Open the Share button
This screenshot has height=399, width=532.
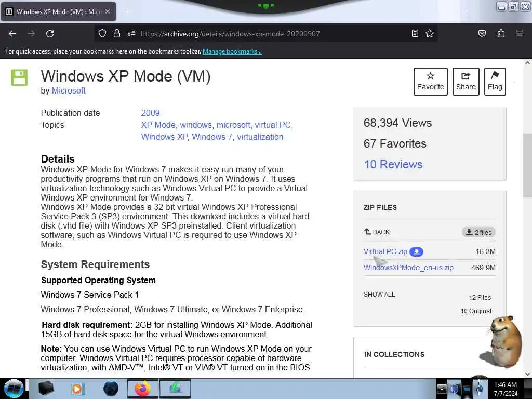(x=466, y=82)
